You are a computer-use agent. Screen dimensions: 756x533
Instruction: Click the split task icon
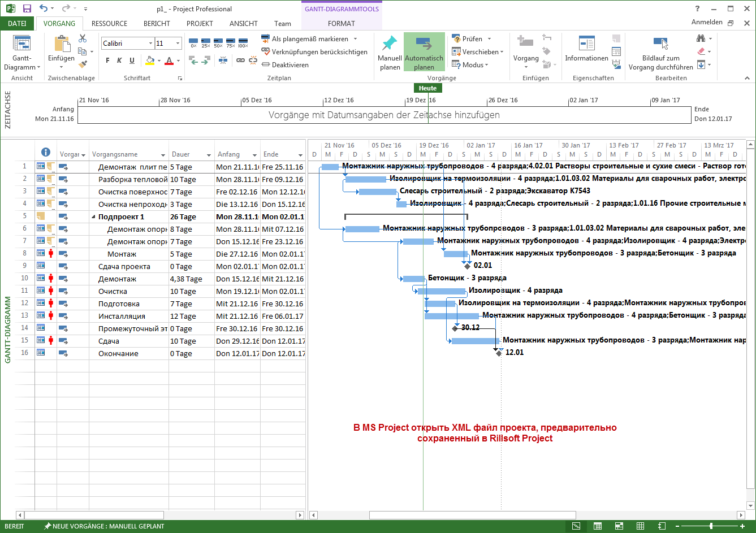[x=223, y=60]
